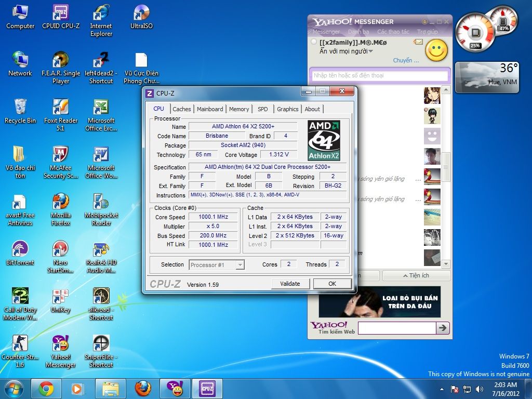Select the Võ đạo chí tôn folder
This screenshot has width=532, height=399.
pyautogui.click(x=20, y=162)
